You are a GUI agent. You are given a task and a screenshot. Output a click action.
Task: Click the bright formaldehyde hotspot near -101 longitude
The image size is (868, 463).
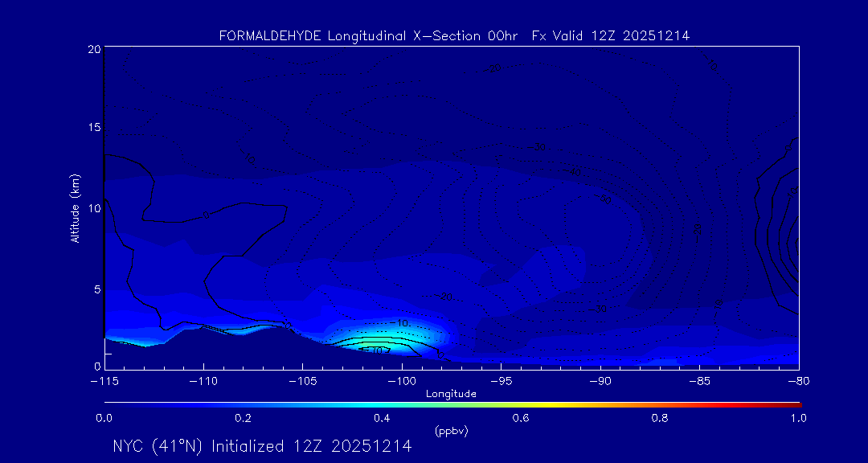point(376,345)
